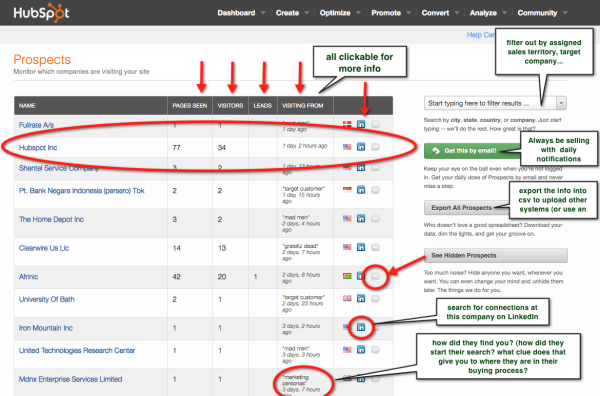Click Denmark flag in Fullrate A/s row
The image size is (600, 396).
pos(347,124)
